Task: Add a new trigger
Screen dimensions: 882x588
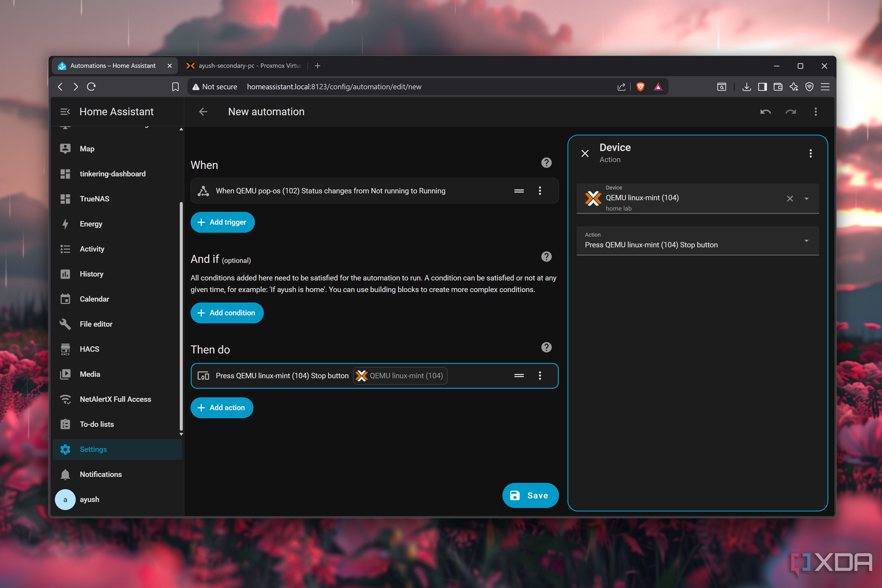Action: tap(223, 222)
